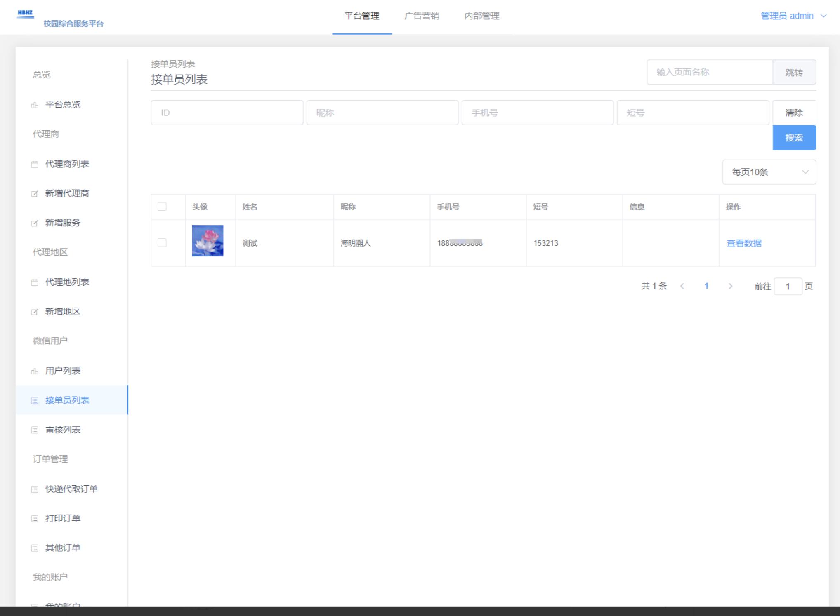This screenshot has width=840, height=616.
Task: Click the edit icon beside 新增代理商
Action: pyautogui.click(x=35, y=194)
